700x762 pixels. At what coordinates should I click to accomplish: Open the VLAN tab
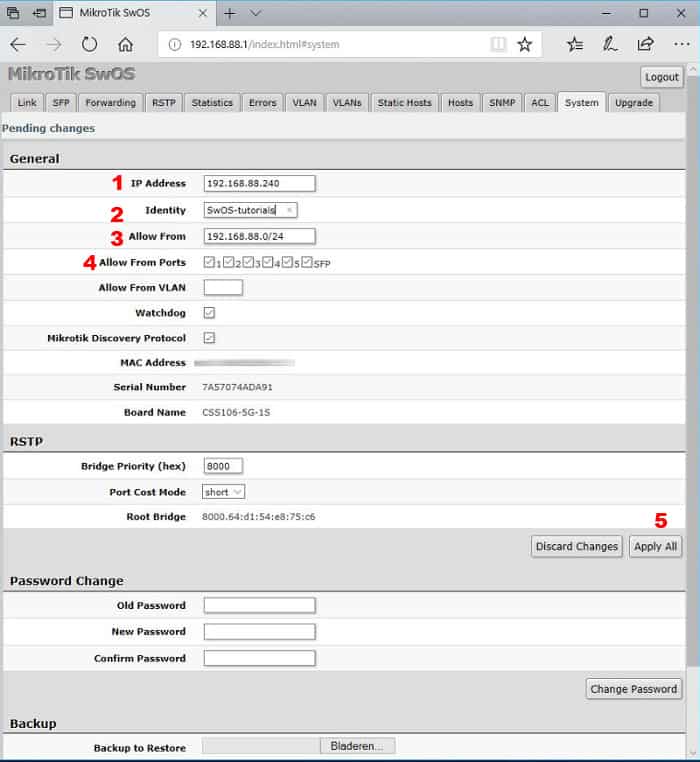tap(304, 103)
